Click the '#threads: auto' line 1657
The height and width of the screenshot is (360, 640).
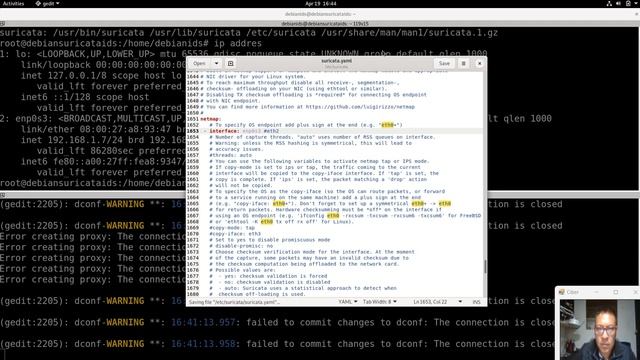(231, 155)
